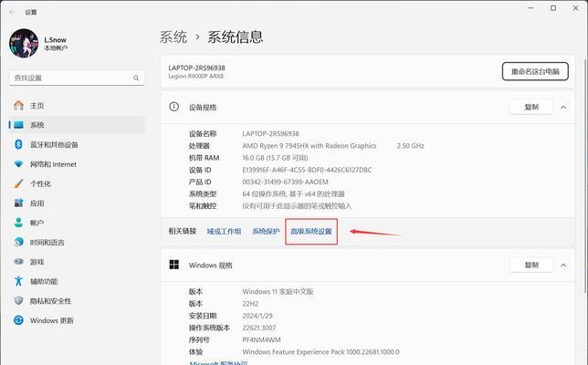The image size is (588, 365).
Task: Open the 高级系统设置 link
Action: tap(311, 231)
